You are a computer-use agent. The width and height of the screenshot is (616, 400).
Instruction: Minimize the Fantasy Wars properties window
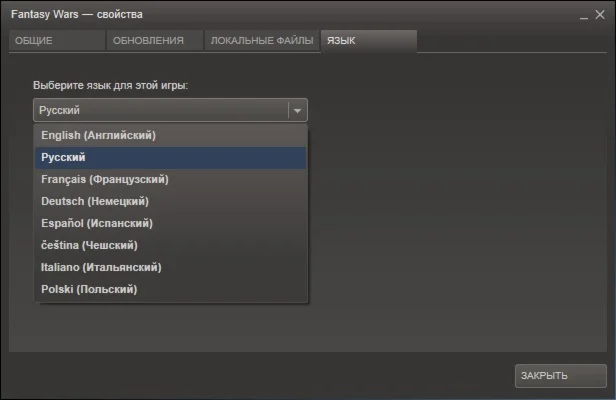pos(584,16)
